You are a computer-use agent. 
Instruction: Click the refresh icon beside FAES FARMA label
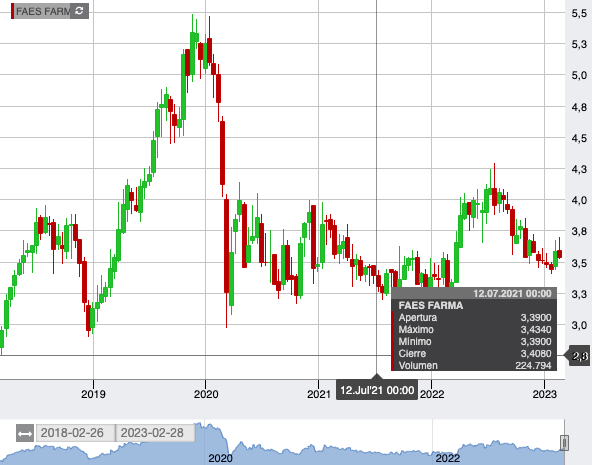[79, 11]
